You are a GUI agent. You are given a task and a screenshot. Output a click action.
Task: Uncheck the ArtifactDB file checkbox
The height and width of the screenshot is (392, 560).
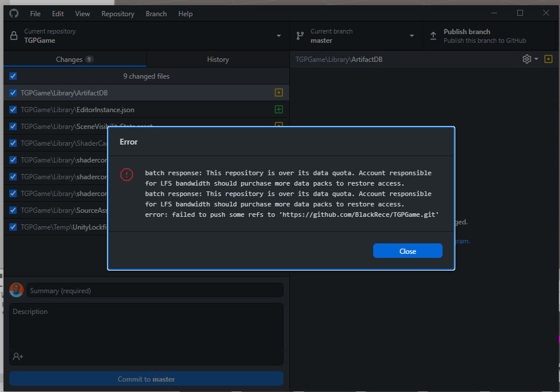click(13, 93)
